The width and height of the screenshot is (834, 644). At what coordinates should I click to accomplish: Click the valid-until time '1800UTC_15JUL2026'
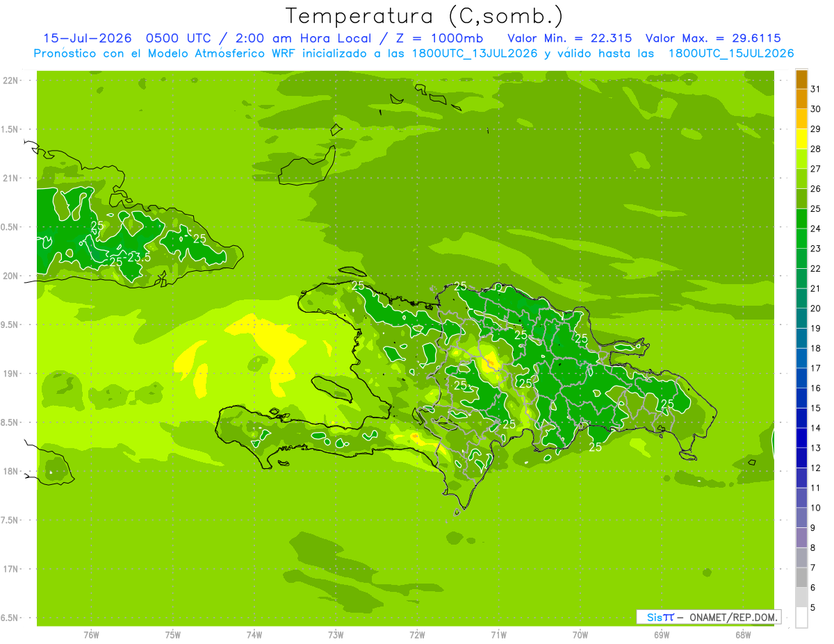coord(732,53)
